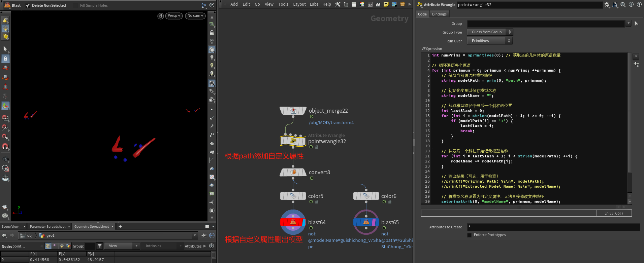Toggle the Delete Non Selected checkbox
644x263 pixels.
(x=28, y=5)
